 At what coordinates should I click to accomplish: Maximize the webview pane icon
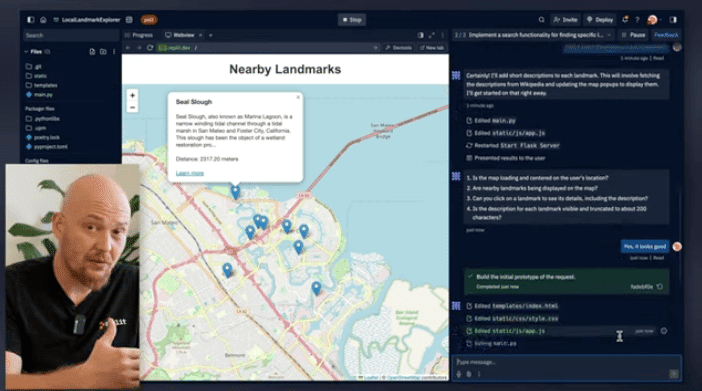432,35
